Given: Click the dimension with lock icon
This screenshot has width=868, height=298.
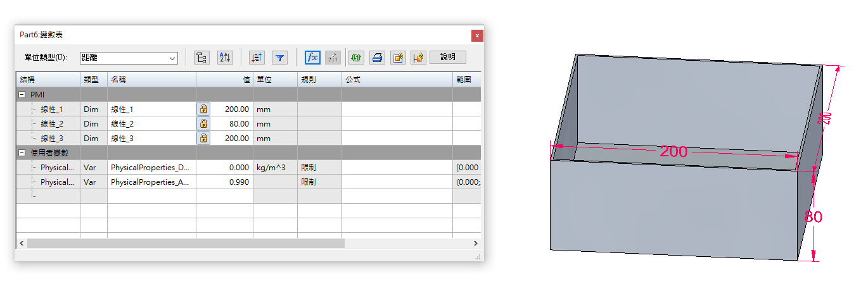Looking at the screenshot, I should (418, 58).
